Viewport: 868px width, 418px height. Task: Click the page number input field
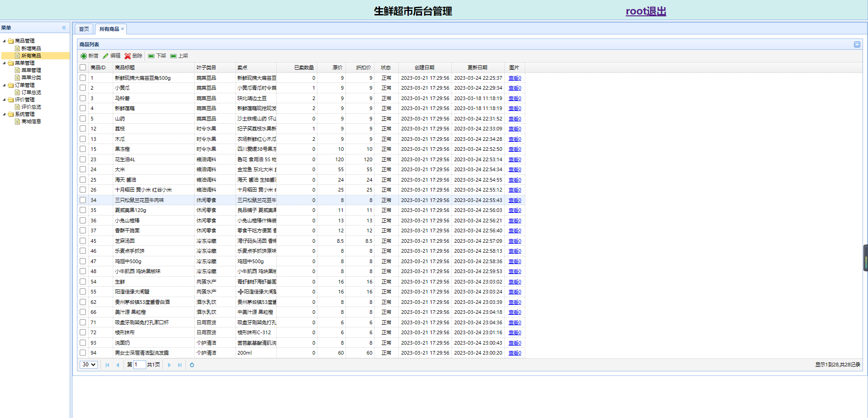139,365
